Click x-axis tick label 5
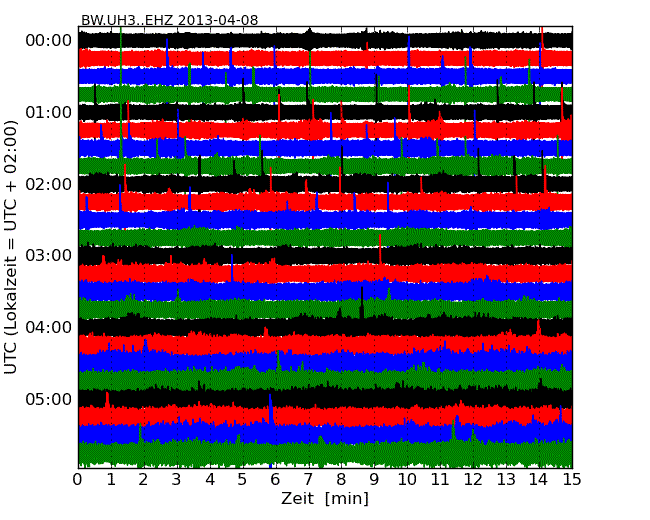 tap(243, 479)
